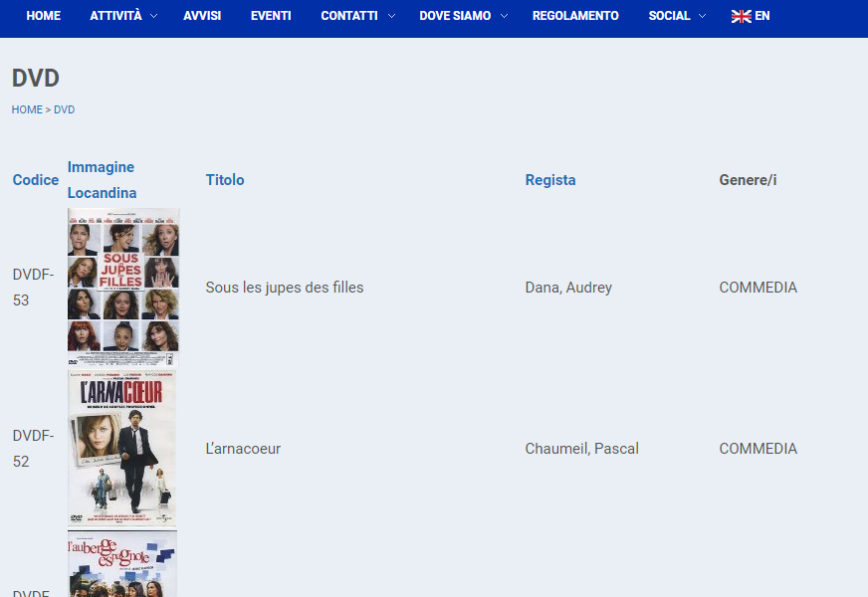This screenshot has width=868, height=597.
Task: Click the L'auberge espagnole poster thumbnail
Action: tap(122, 564)
